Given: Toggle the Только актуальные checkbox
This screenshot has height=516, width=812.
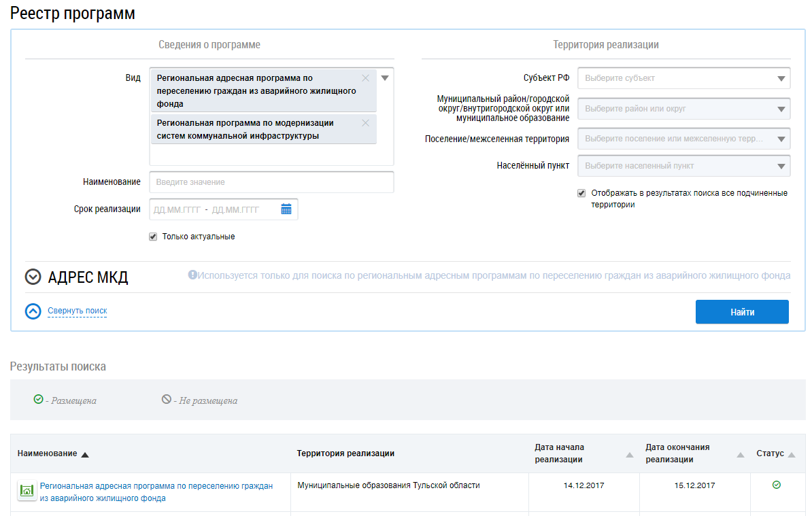Looking at the screenshot, I should pos(153,237).
